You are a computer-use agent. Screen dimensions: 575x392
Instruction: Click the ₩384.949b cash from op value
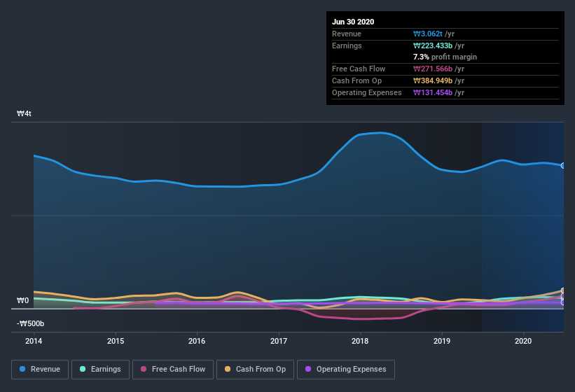433,80
